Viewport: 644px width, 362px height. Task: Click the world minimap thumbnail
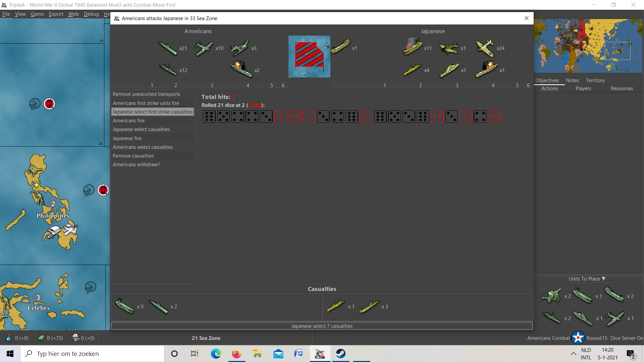[x=588, y=46]
